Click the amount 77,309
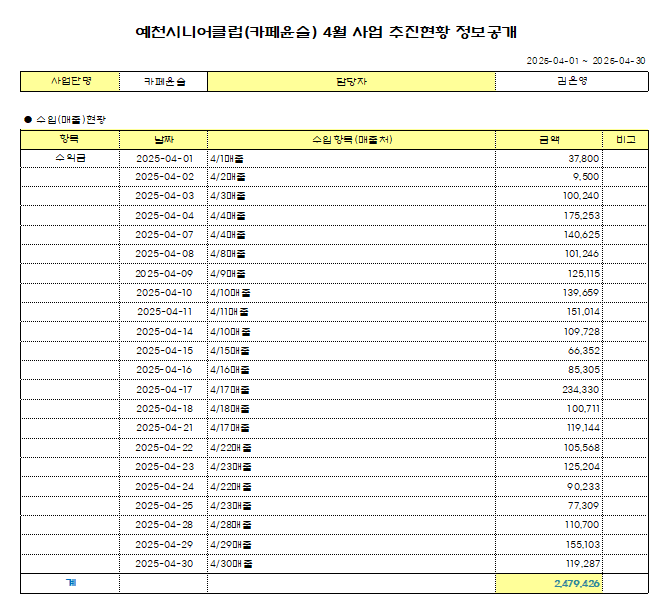Viewport: 658px width, 600px height. click(x=583, y=505)
